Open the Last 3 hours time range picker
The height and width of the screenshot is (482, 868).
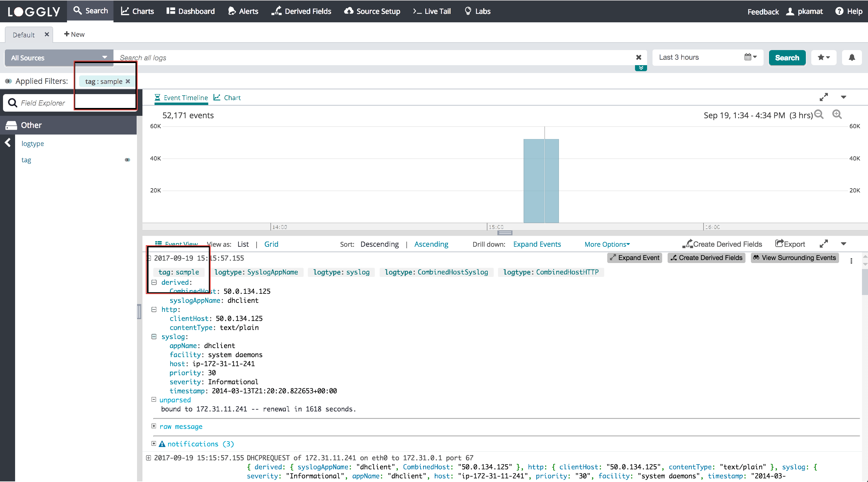click(x=708, y=57)
